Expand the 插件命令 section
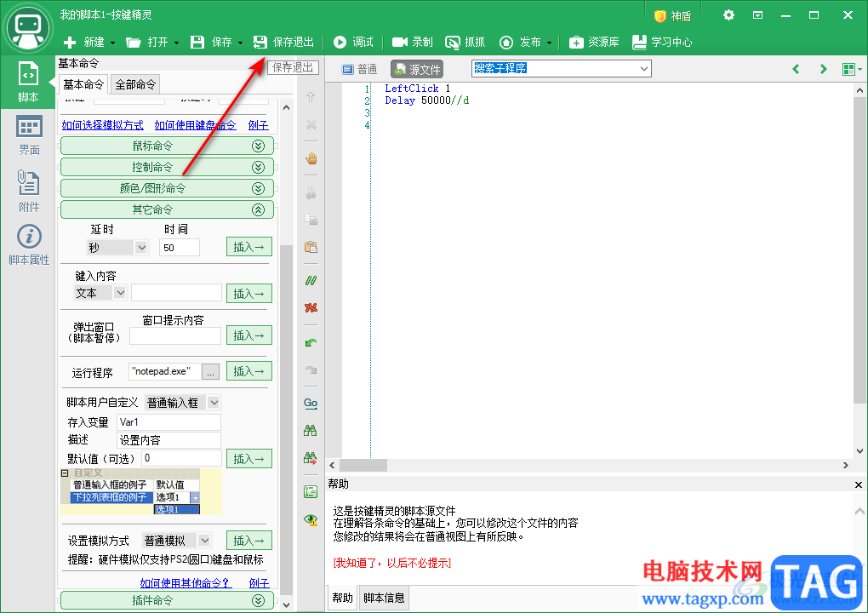The height and width of the screenshot is (613, 868). pos(167,600)
